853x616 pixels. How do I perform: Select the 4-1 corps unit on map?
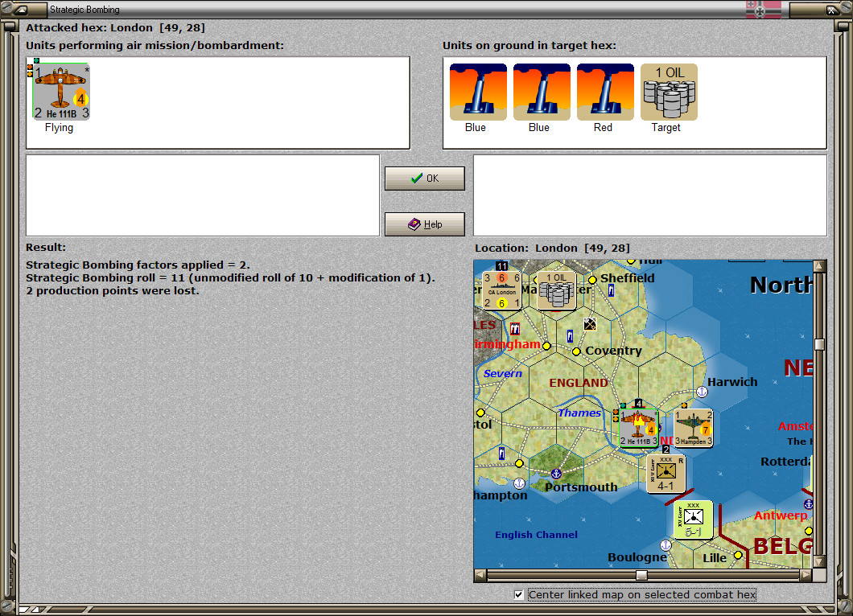coord(666,474)
